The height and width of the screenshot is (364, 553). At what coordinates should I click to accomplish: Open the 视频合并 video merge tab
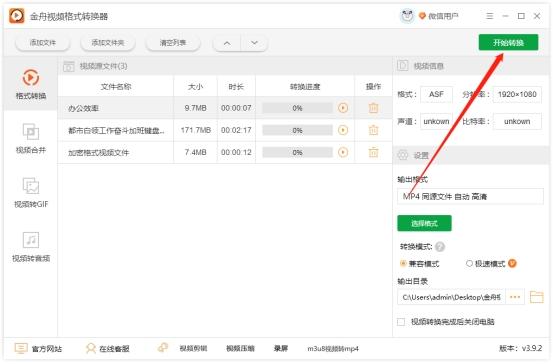[x=31, y=138]
